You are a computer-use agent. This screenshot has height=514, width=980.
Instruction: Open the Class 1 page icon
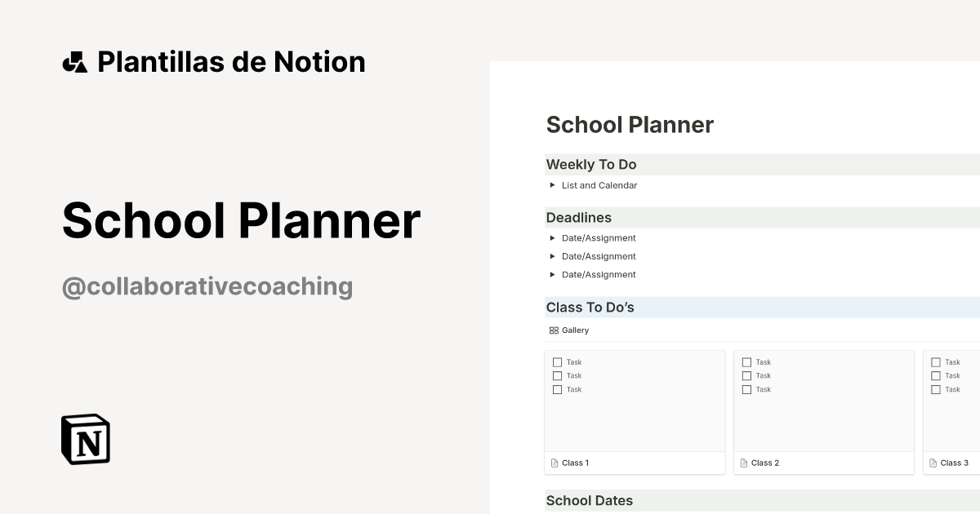[x=553, y=463]
